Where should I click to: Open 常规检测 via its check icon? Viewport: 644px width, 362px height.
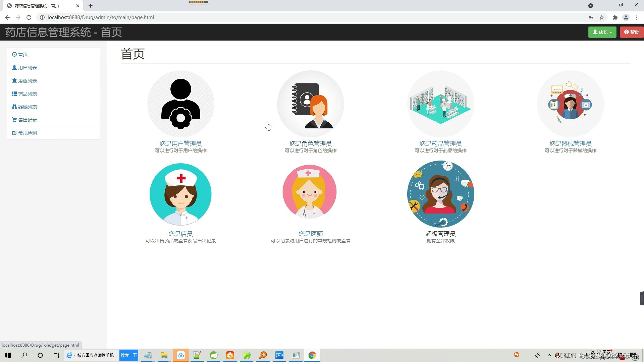14,133
